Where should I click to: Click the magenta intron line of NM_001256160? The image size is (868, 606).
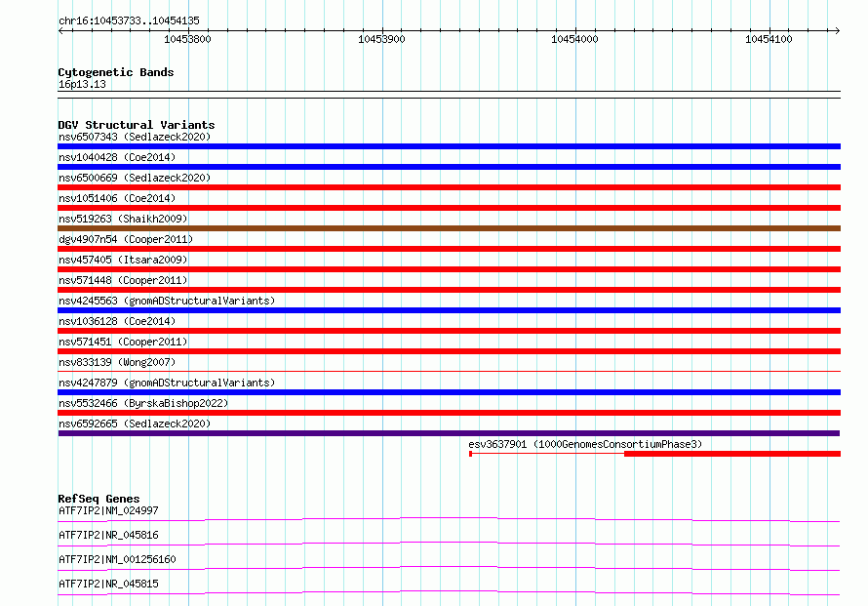(449, 567)
